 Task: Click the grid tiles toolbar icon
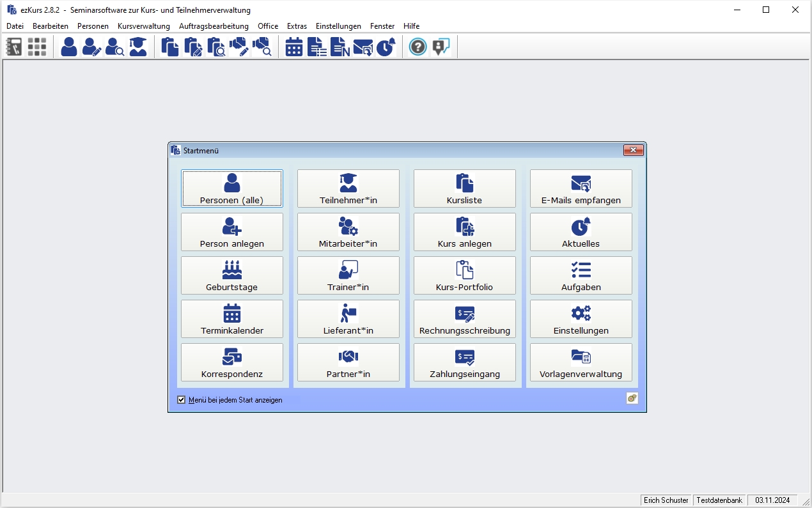[37, 47]
